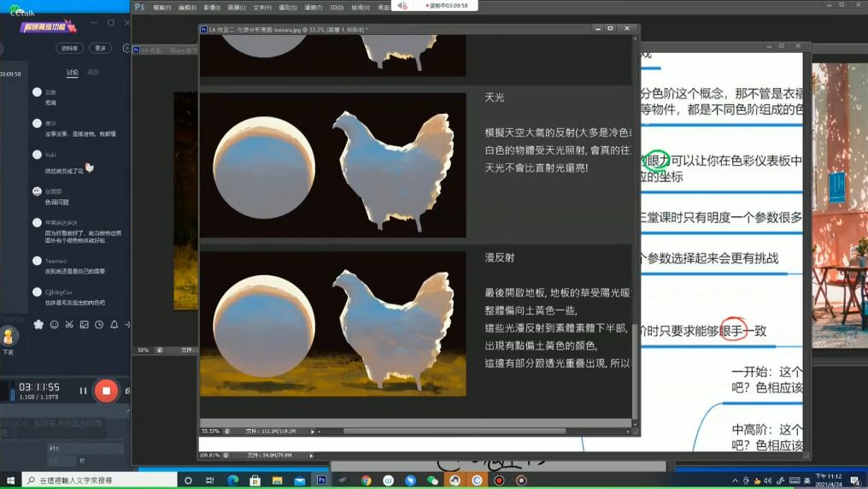Switch to the 讨论 discussion tab
Image resolution: width=868 pixels, height=489 pixels.
[72, 73]
